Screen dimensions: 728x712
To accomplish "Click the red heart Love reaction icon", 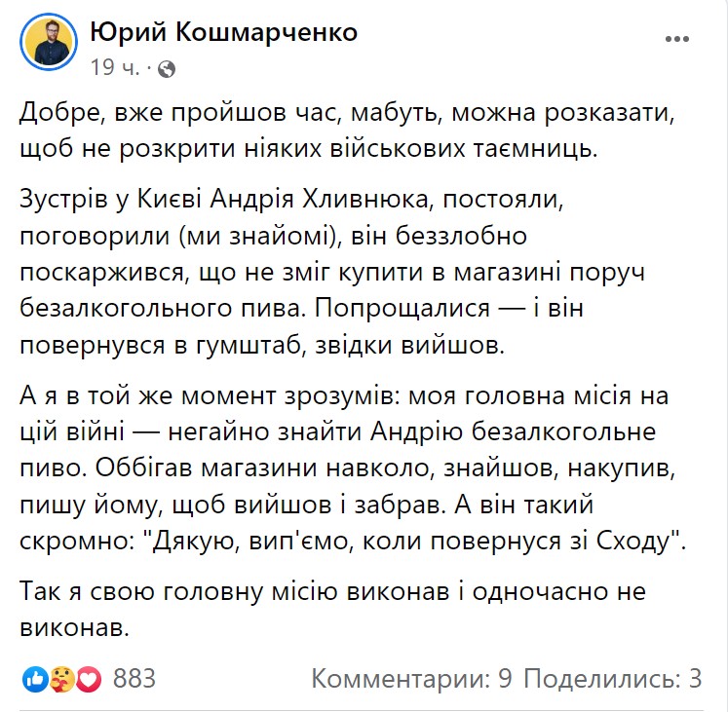I will point(89,678).
